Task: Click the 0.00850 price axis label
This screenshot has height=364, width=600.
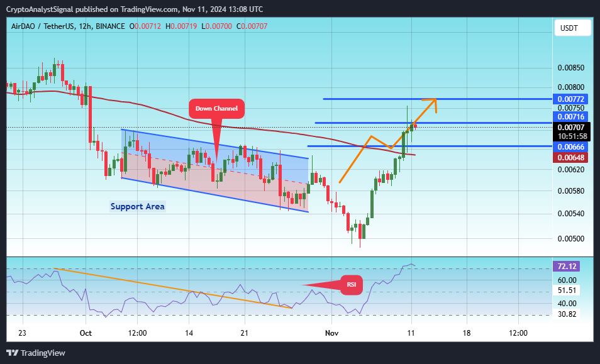Action: coord(571,68)
